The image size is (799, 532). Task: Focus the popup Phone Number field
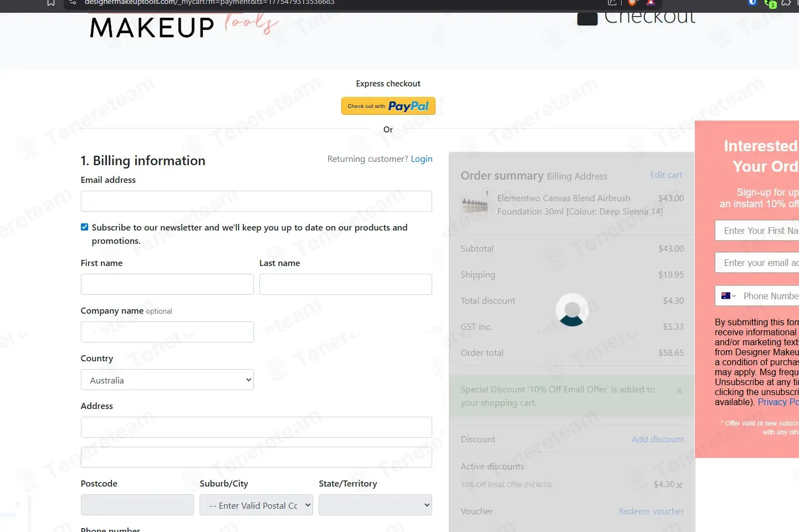(770, 296)
